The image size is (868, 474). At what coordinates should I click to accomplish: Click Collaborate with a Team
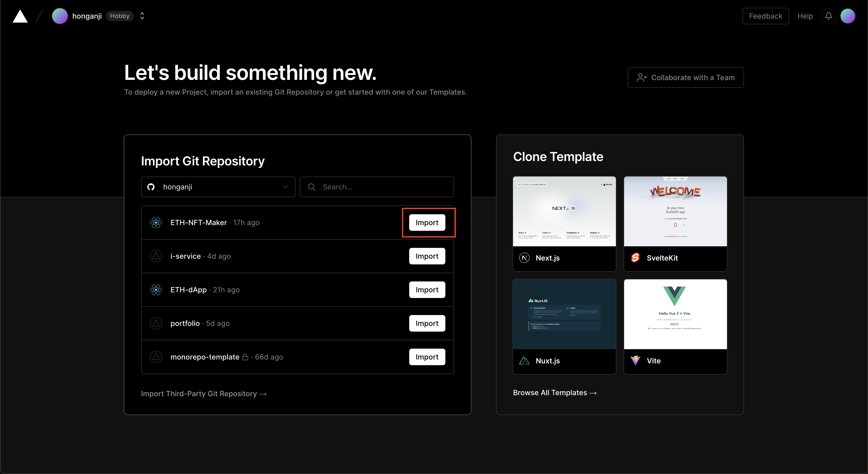coord(686,78)
